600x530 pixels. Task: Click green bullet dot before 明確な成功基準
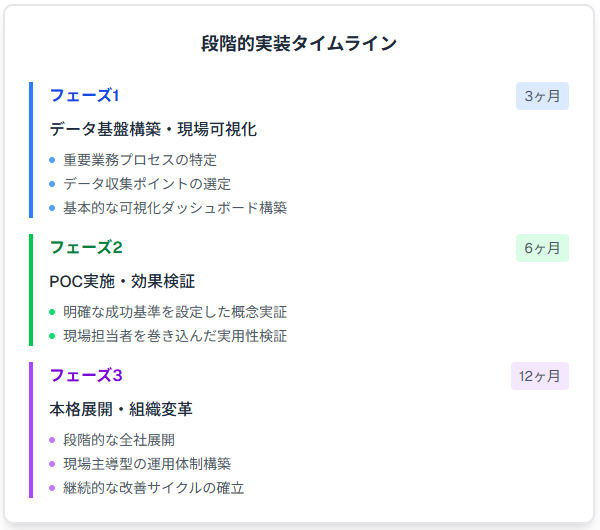[x=52, y=311]
